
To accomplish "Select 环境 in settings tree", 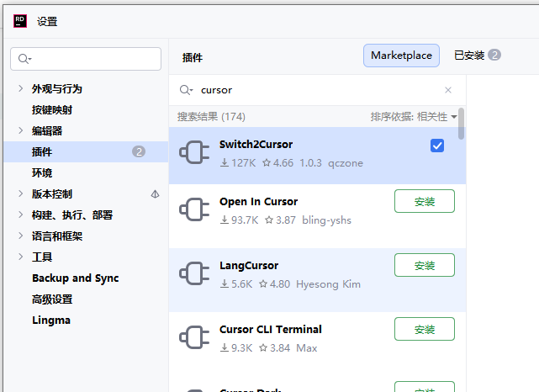I will pyautogui.click(x=42, y=172).
